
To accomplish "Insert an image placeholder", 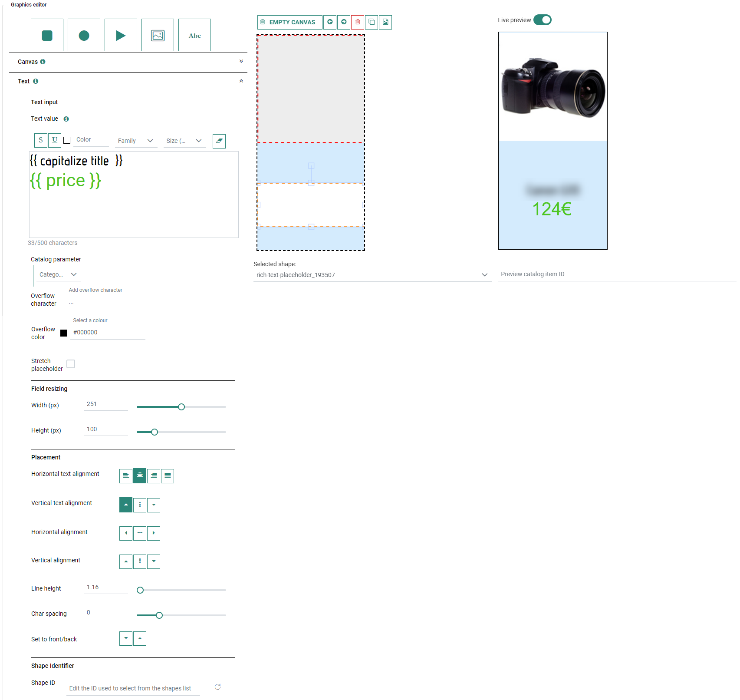I will point(158,35).
